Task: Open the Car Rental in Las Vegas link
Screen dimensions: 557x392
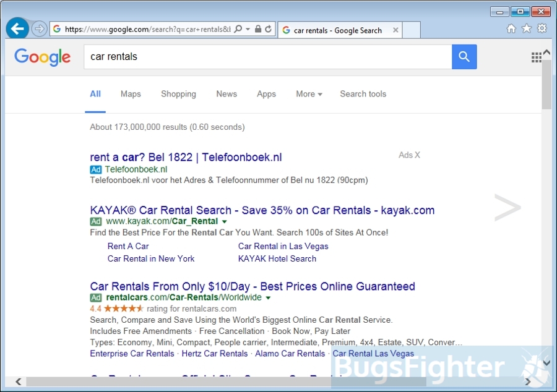Action: 283,246
